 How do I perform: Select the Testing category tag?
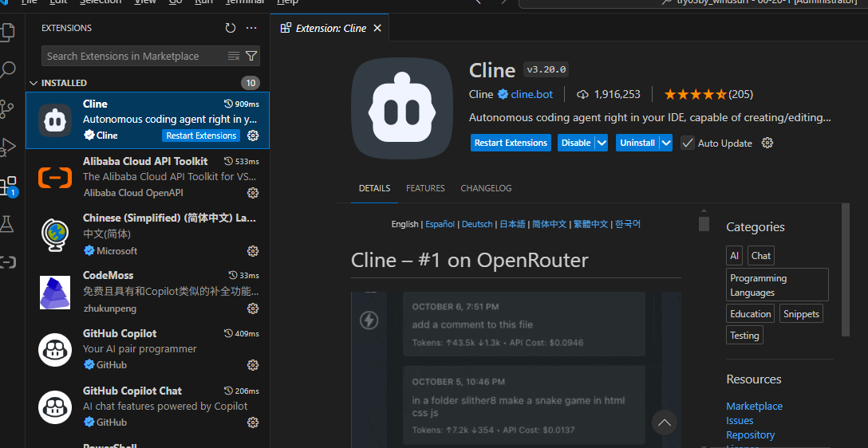pyautogui.click(x=744, y=335)
